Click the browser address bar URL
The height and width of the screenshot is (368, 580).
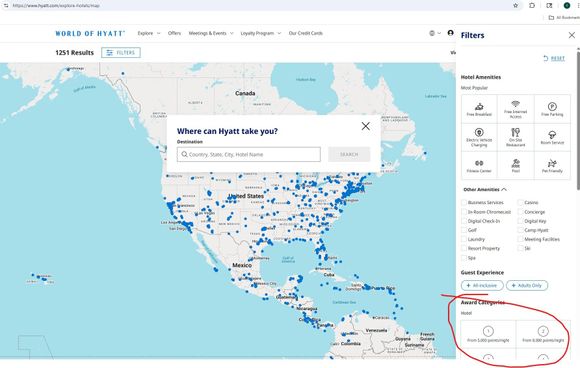click(x=56, y=6)
